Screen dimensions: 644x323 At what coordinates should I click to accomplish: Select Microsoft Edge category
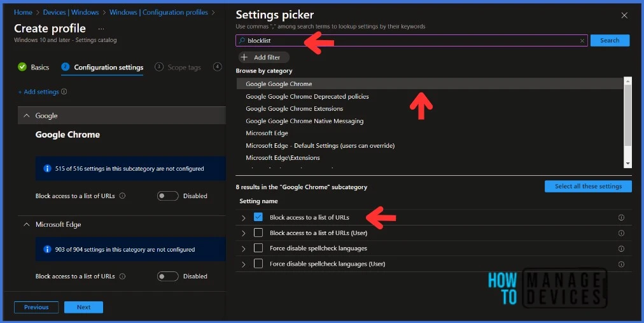[267, 133]
